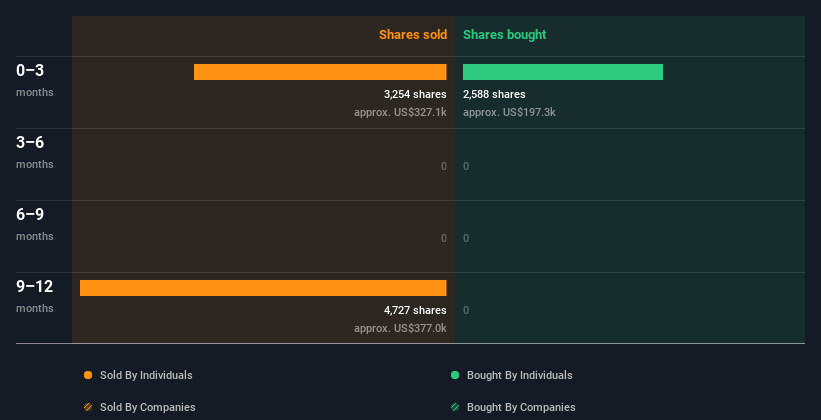The image size is (821, 420).
Task: Click the zero bought value in 6–9 months row
Action: [x=466, y=238]
